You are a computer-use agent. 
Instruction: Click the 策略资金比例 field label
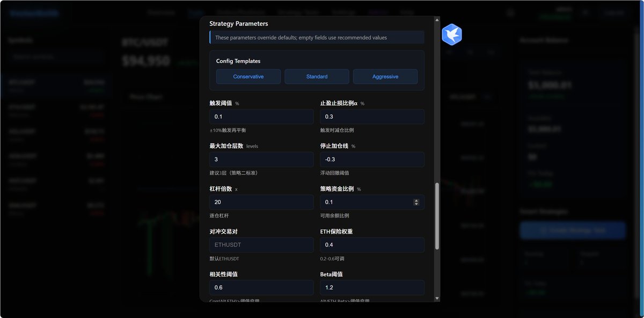pyautogui.click(x=337, y=189)
